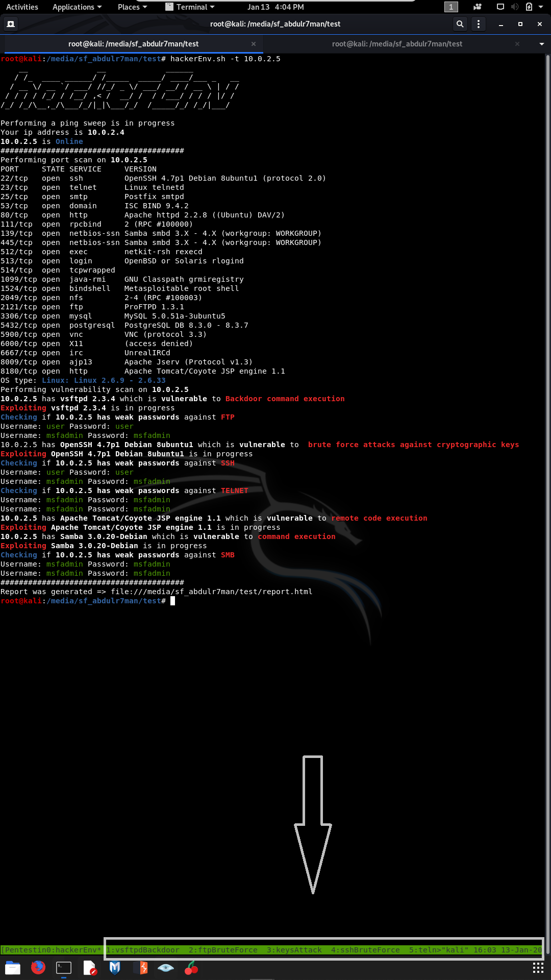Close the second terminal tab
The image size is (551, 980).
[x=517, y=44]
